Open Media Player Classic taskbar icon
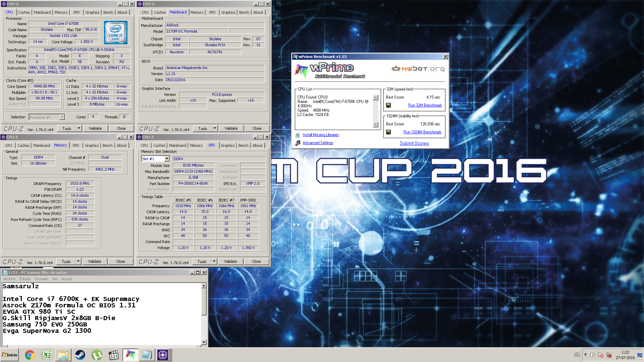644x362 pixels. [114, 355]
